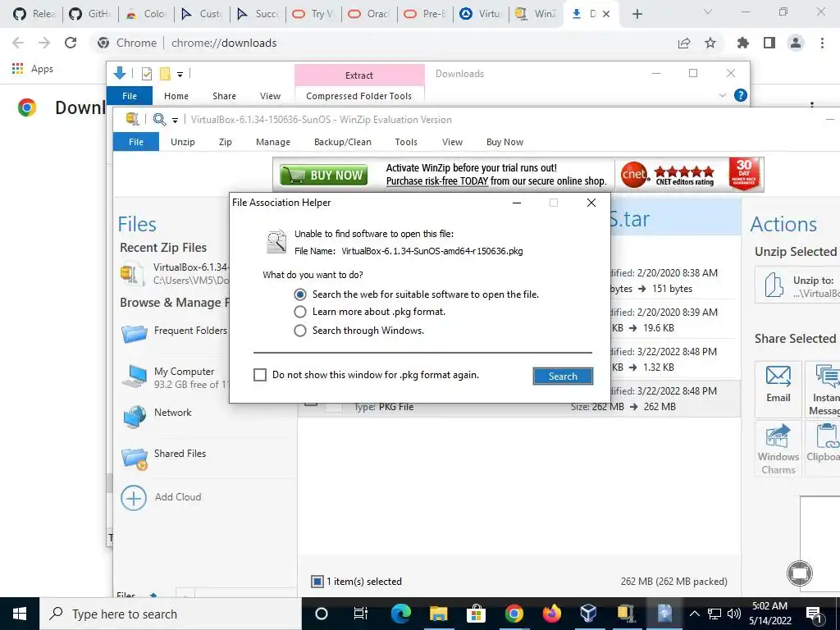
Task: Open the recent VirtualBox-6.1.34 zip file entry
Action: point(174,273)
